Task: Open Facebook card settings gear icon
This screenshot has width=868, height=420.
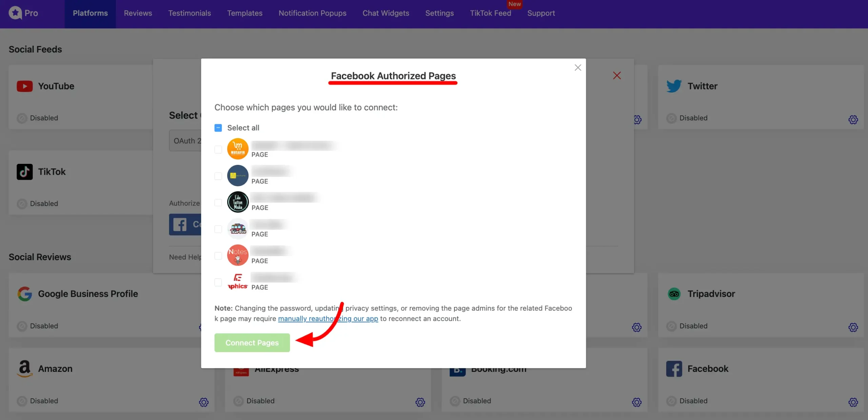Action: 853,402
